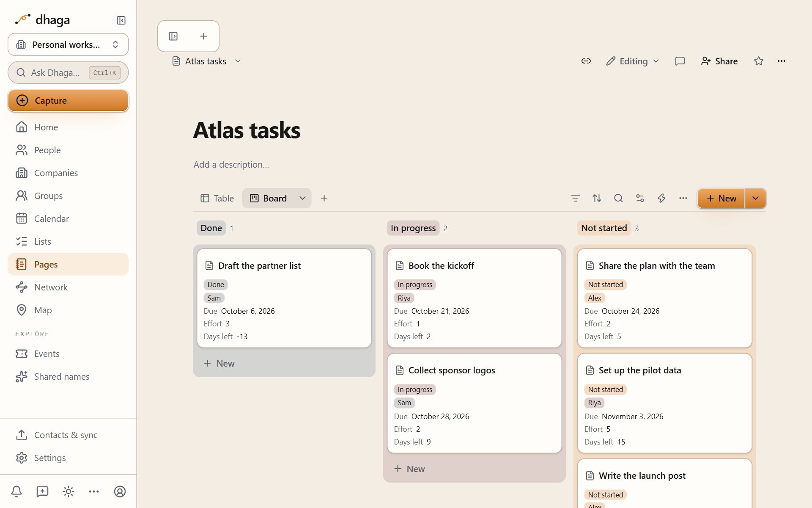Image resolution: width=812 pixels, height=508 pixels.
Task: Open Lists in the sidebar
Action: click(x=68, y=241)
